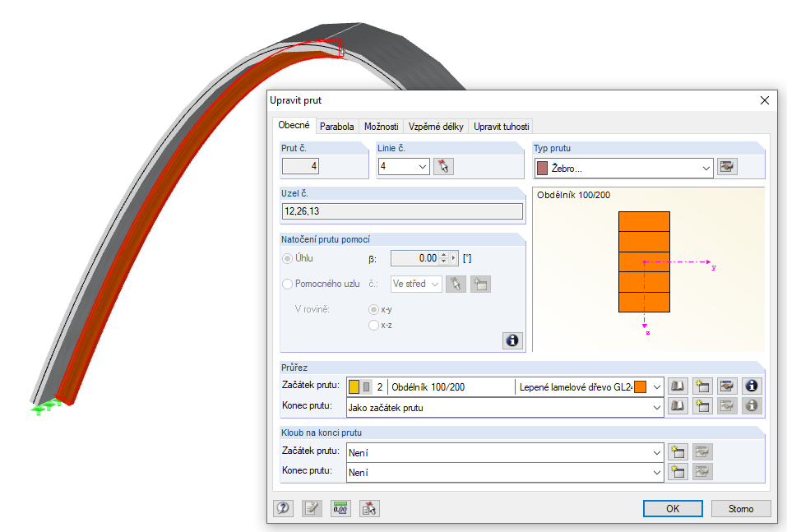Viewport: 787px width, 532px height.
Task: Switch to Parabola tab
Action: pyautogui.click(x=337, y=127)
